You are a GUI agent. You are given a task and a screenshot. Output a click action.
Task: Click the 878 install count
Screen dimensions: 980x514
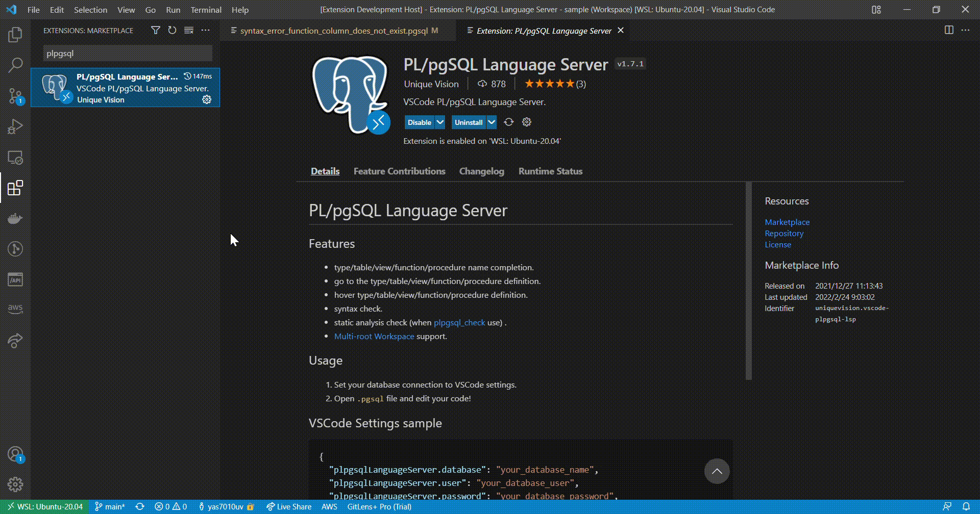click(x=492, y=84)
